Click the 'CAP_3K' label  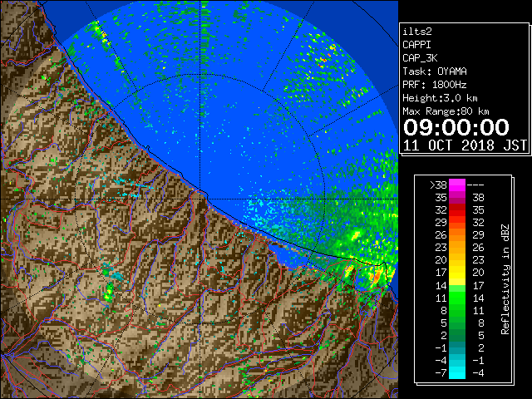(x=420, y=58)
